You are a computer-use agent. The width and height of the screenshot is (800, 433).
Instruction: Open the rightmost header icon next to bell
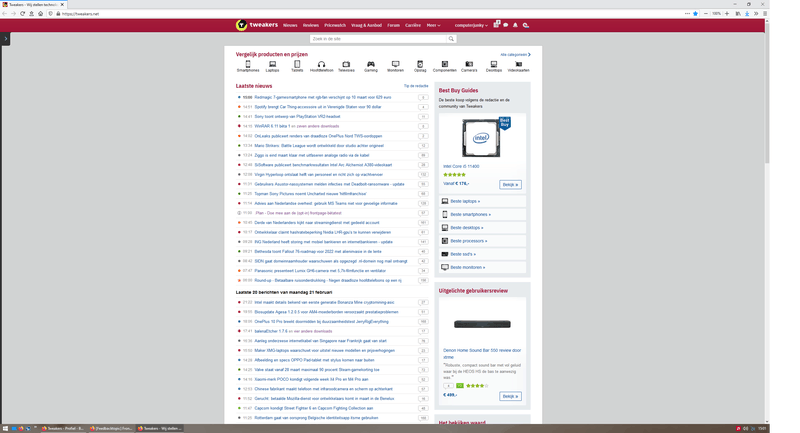pyautogui.click(x=526, y=25)
